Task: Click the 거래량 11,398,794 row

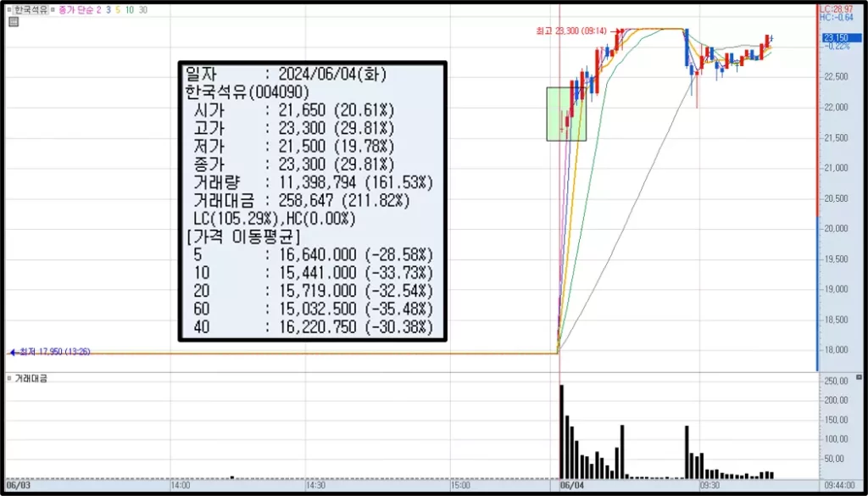Action: pos(314,182)
